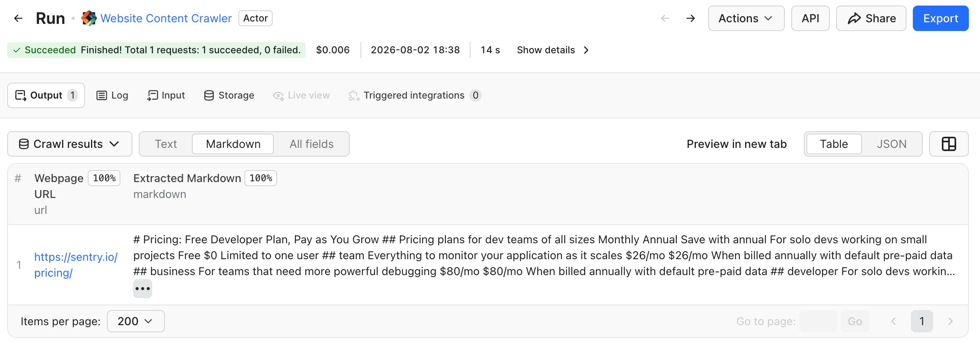Click the Webpage URL column header
The height and width of the screenshot is (353, 980).
(59, 186)
